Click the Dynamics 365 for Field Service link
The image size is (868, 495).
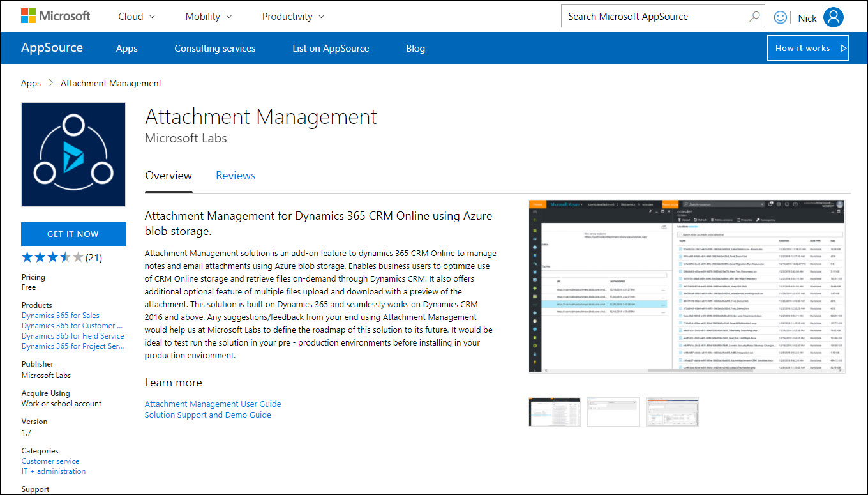tap(72, 335)
